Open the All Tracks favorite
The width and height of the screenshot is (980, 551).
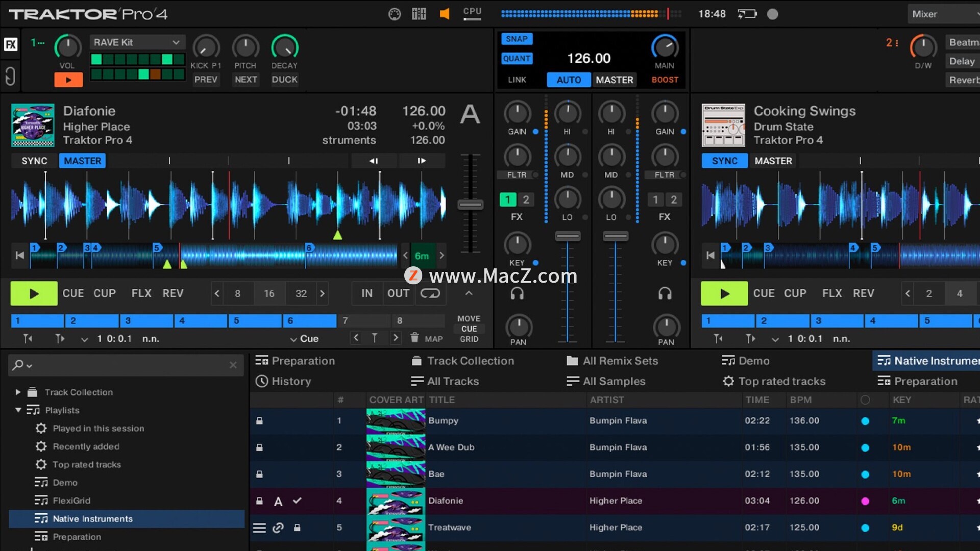coord(445,381)
